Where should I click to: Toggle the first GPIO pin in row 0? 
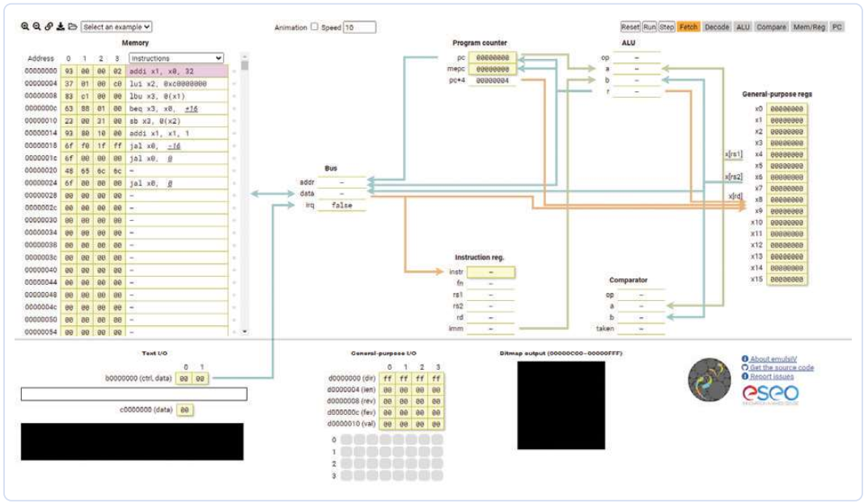[346, 440]
